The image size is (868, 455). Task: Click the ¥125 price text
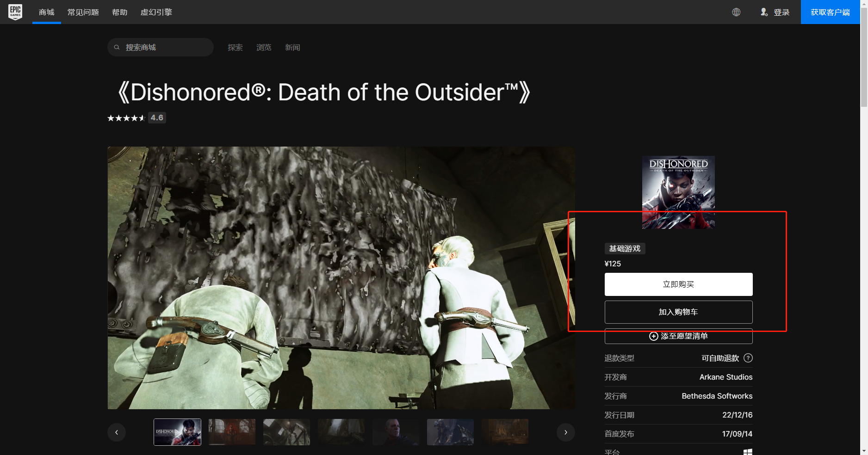(613, 264)
